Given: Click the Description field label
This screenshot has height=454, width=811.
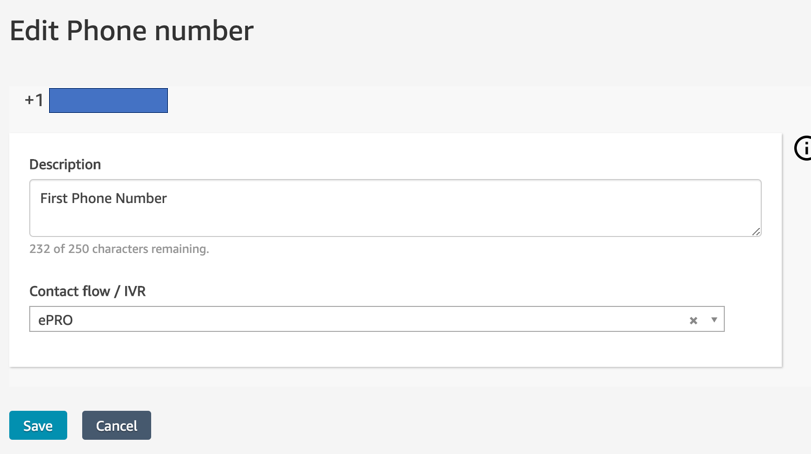Looking at the screenshot, I should [x=65, y=164].
